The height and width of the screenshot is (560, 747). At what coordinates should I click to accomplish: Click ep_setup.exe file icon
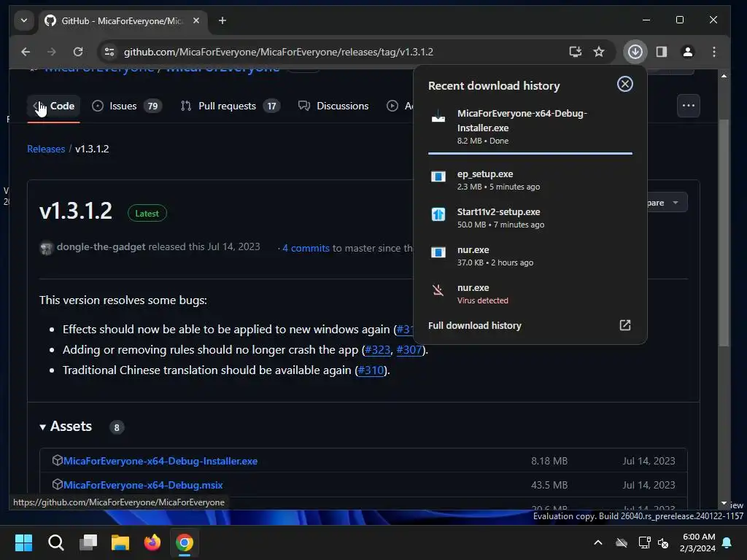click(438, 176)
